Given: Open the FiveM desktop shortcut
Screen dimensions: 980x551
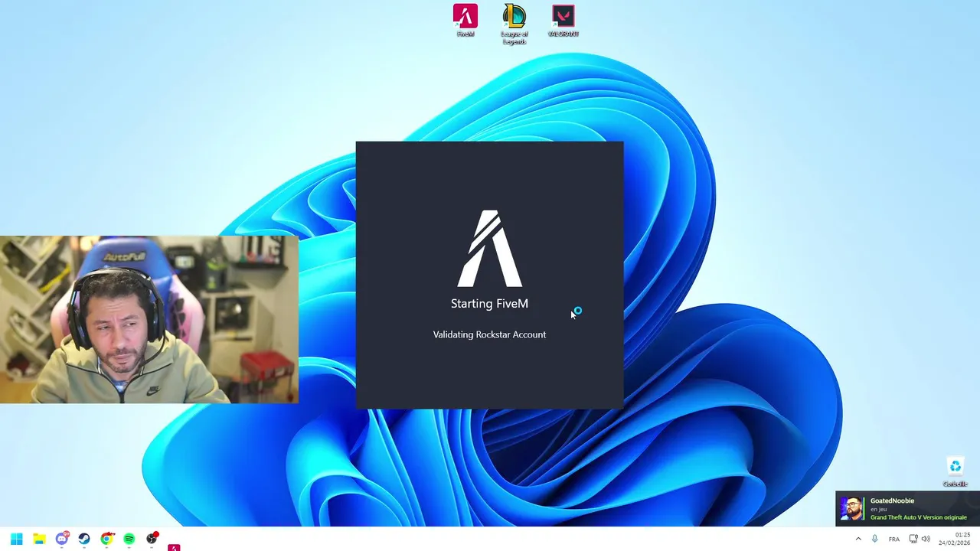Looking at the screenshot, I should coord(465,21).
